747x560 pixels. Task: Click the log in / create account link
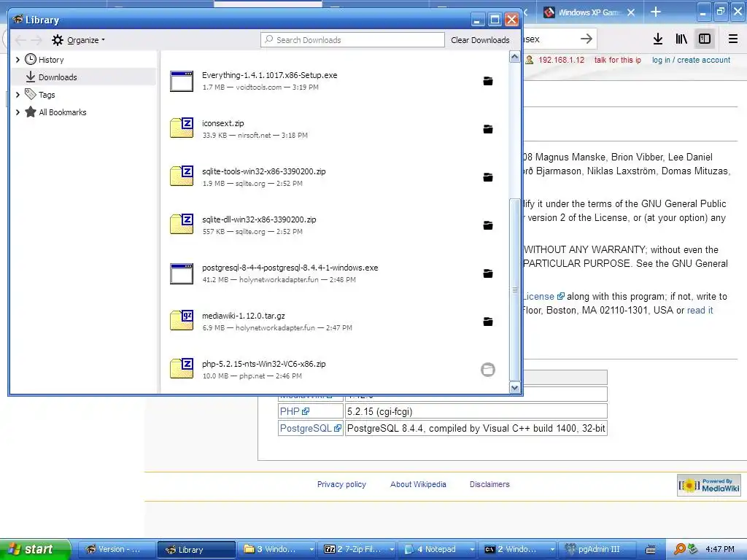click(691, 60)
